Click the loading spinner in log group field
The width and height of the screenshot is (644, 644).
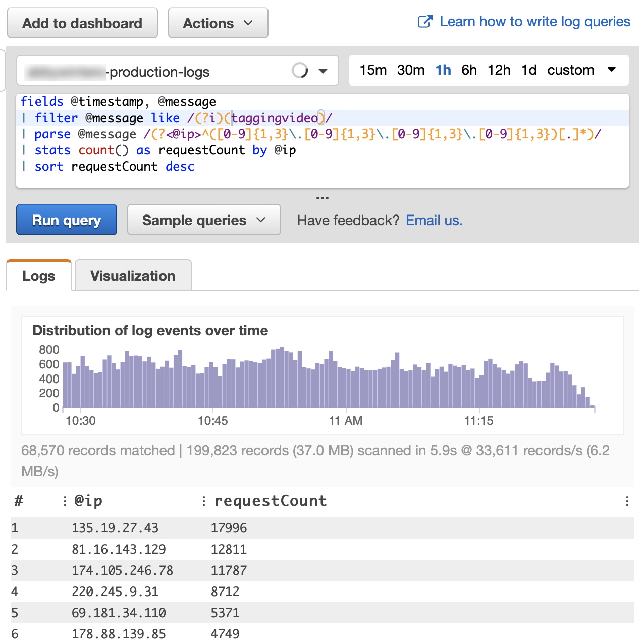click(300, 71)
